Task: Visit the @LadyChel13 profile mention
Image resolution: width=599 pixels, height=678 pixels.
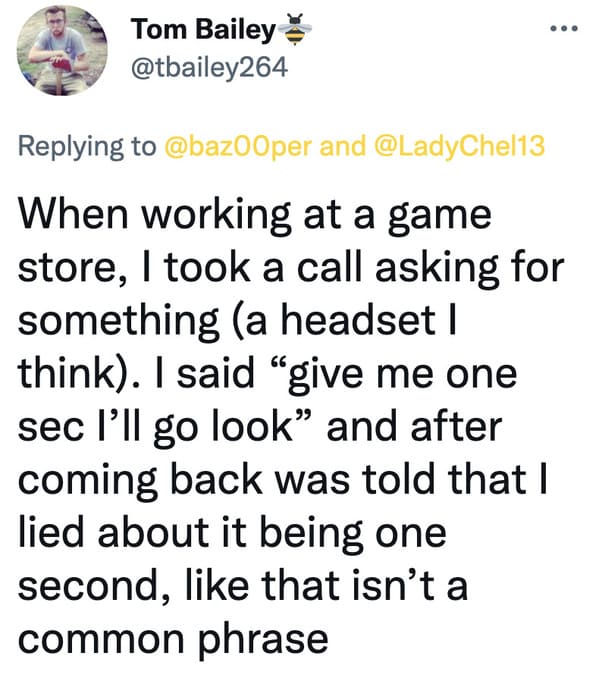Action: point(458,146)
